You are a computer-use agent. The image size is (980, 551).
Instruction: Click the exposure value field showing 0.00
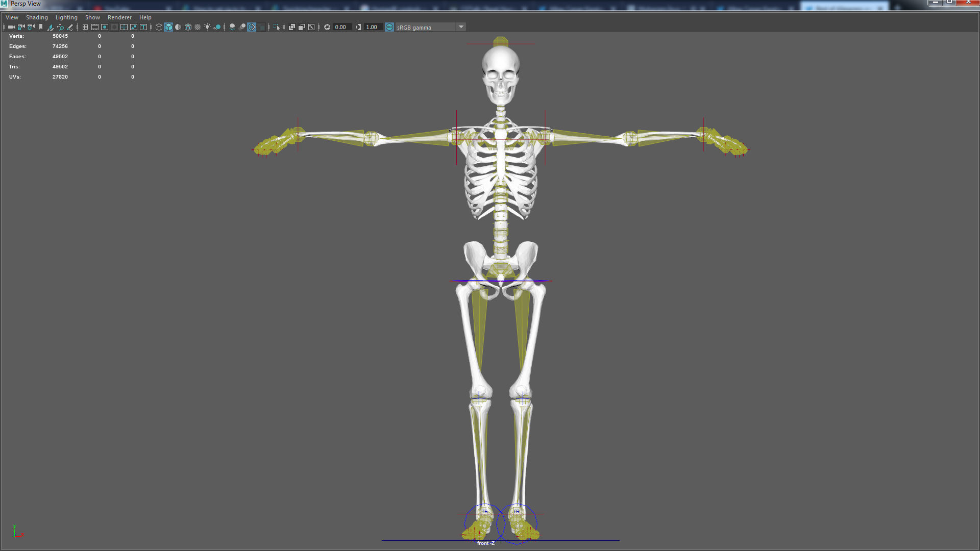point(340,27)
